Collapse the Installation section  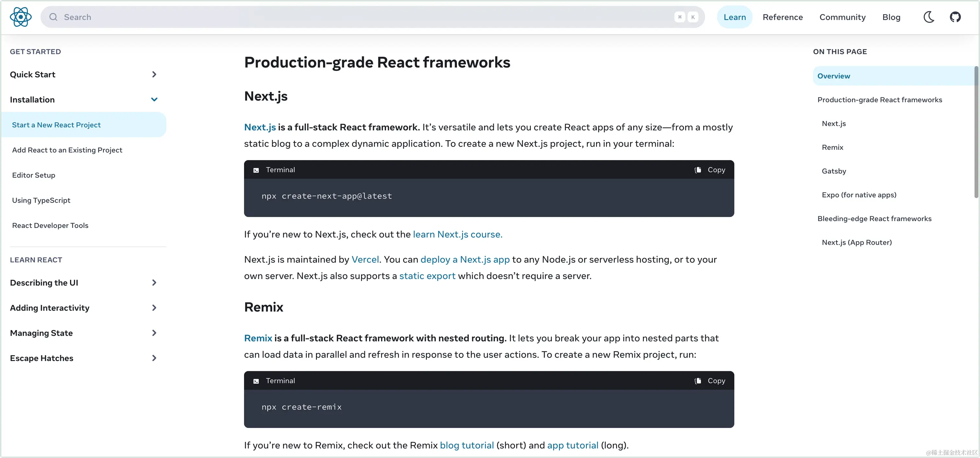pos(154,100)
